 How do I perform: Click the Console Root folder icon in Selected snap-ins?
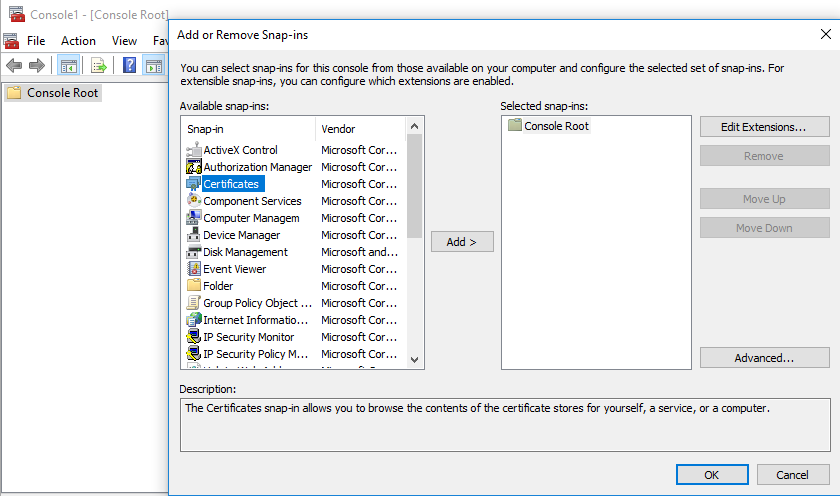(x=515, y=125)
